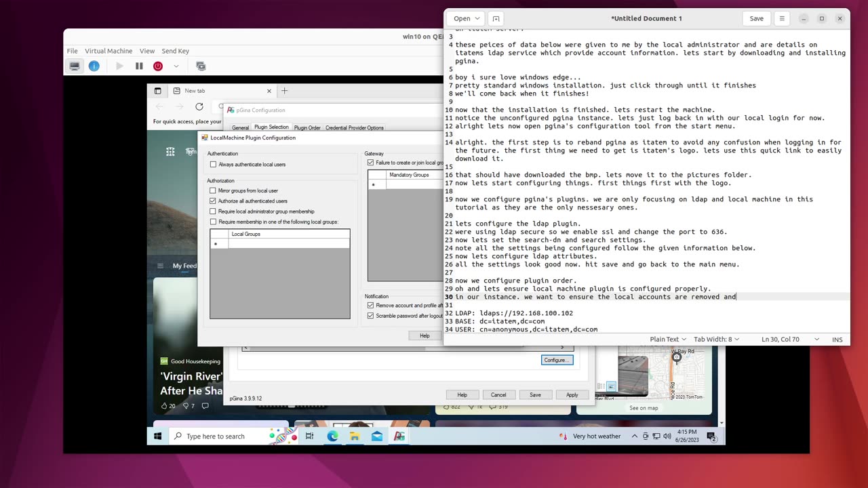Viewport: 868px width, 488px height.
Task: Select My Feed tab in Edge
Action: click(x=184, y=266)
